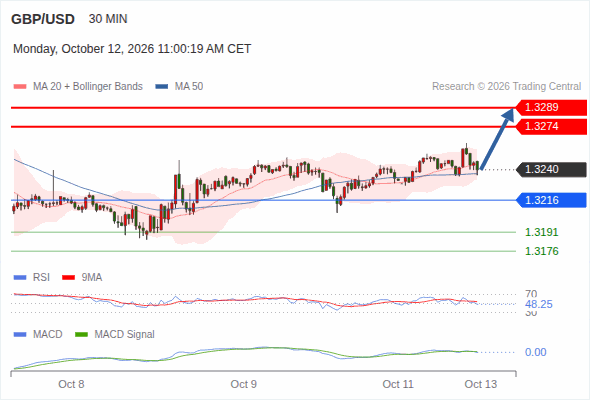Click the MA 20 + Bollinger Bands legend label
This screenshot has width=590, height=400.
tap(88, 87)
